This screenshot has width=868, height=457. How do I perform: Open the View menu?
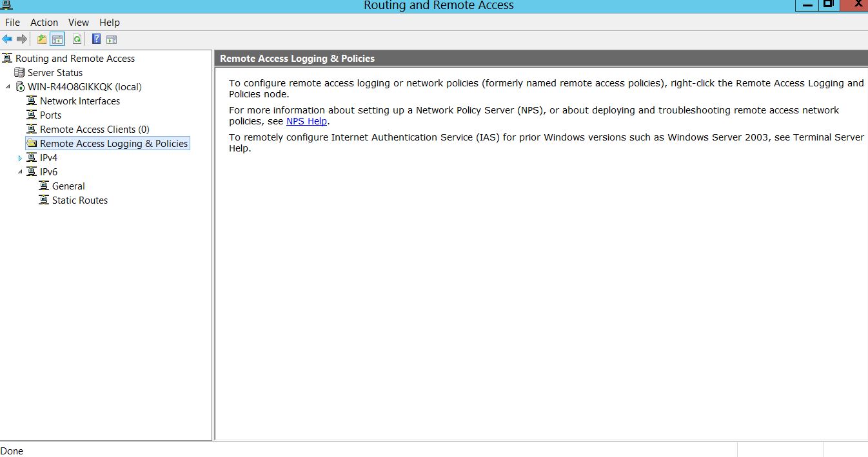coord(78,22)
